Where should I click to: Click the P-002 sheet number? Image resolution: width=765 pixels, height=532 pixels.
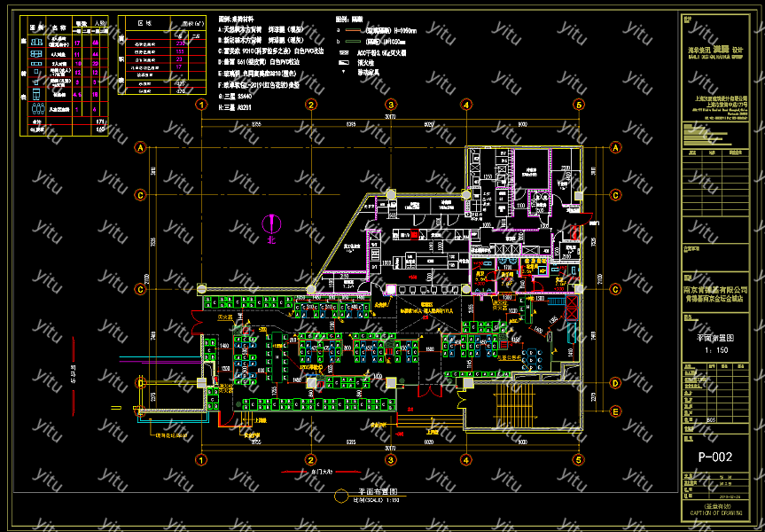(x=715, y=458)
